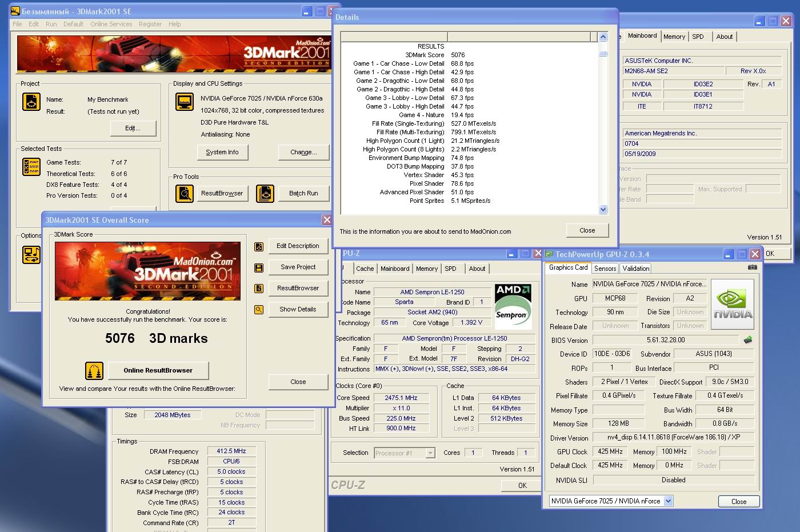Click the 3DMark2001 banner image in Overall Score
This screenshot has width=800, height=532.
click(147, 271)
